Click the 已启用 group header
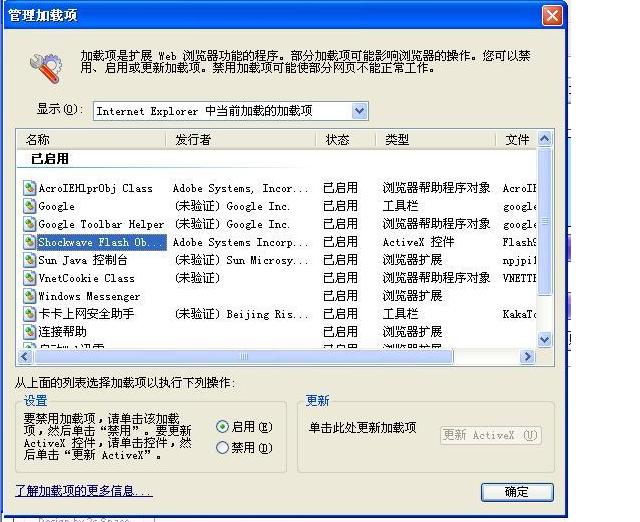 (50, 158)
